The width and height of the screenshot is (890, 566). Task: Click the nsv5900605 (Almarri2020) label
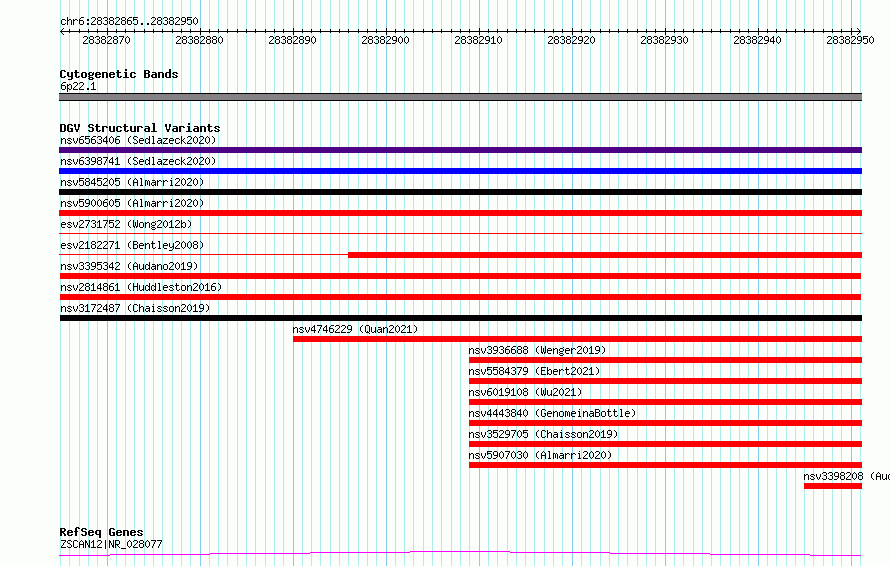[131, 203]
